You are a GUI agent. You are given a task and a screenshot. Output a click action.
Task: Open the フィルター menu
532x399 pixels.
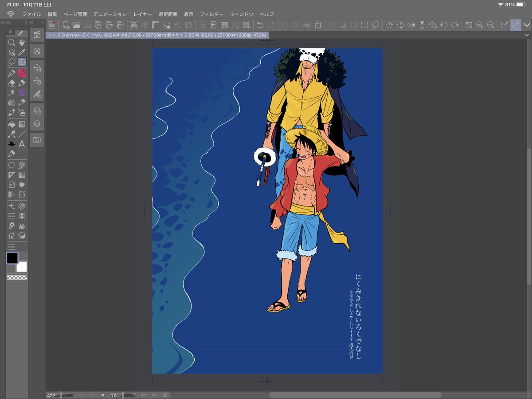[211, 14]
